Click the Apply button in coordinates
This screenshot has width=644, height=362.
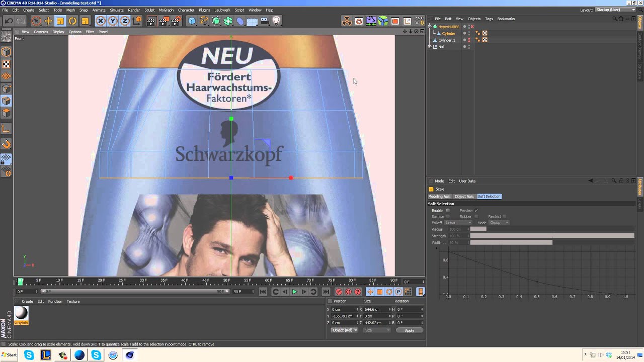pos(409,330)
